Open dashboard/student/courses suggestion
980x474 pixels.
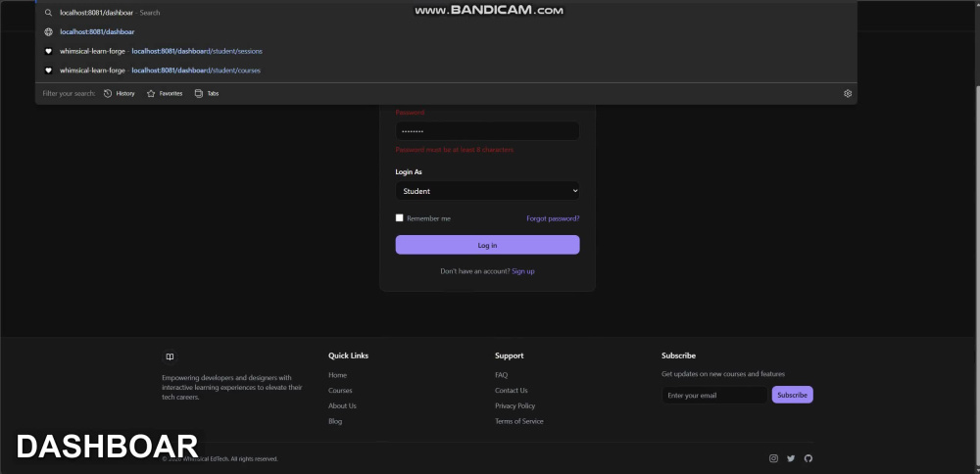pyautogui.click(x=446, y=71)
